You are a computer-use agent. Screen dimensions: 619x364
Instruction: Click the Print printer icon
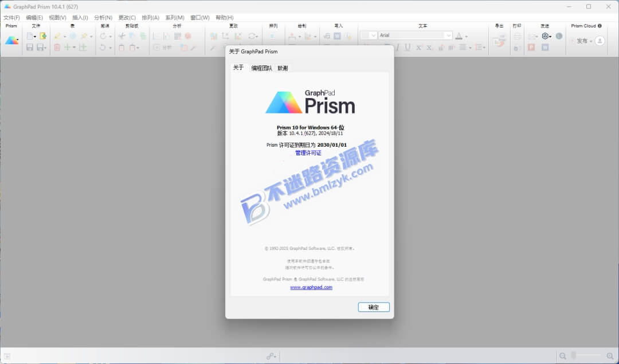517,36
